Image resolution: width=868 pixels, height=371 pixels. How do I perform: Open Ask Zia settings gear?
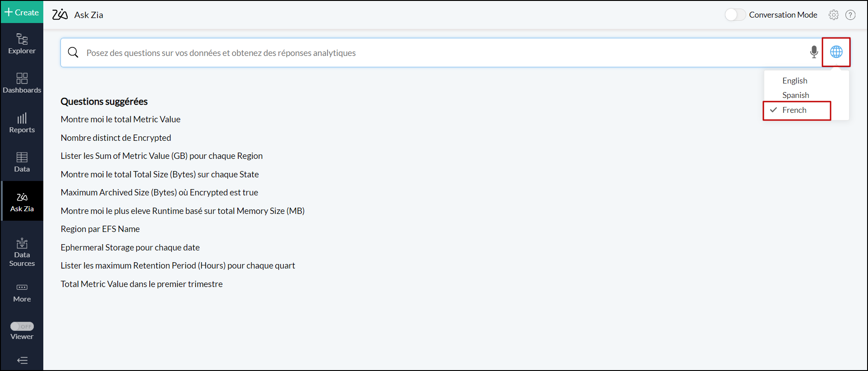click(833, 15)
